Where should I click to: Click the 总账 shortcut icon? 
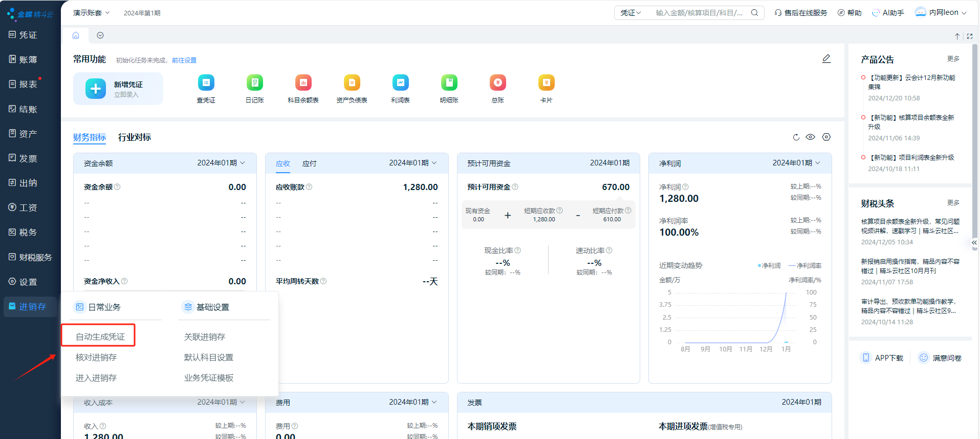tap(497, 83)
